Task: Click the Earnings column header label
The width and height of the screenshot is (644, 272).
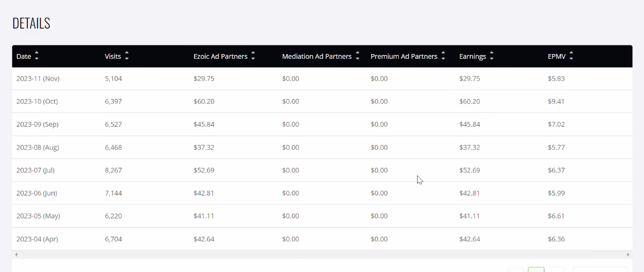Action: pyautogui.click(x=473, y=56)
